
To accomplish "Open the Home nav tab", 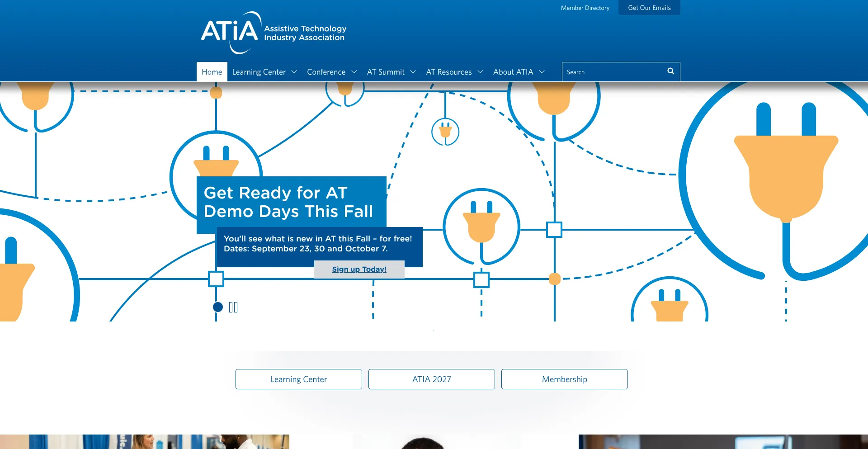I will click(x=212, y=72).
